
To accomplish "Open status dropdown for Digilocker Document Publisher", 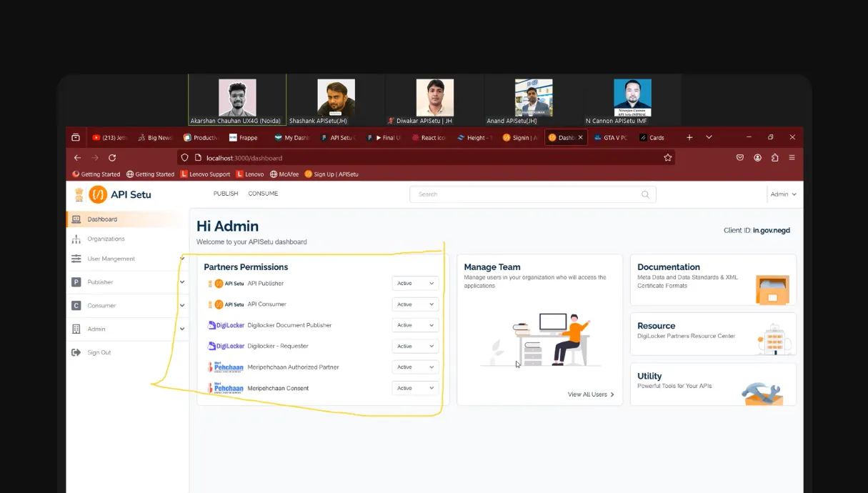I will click(x=415, y=325).
